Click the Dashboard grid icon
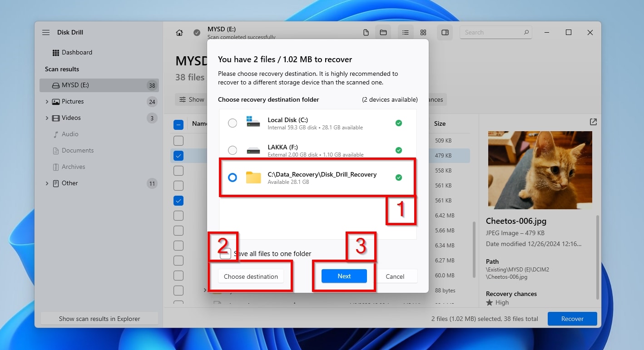 tap(56, 53)
